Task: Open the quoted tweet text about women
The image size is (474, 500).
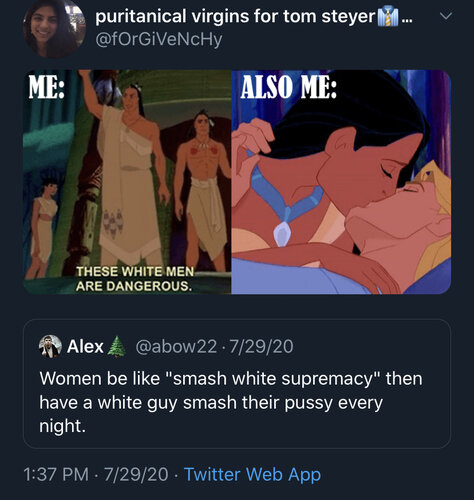Action: click(x=231, y=402)
